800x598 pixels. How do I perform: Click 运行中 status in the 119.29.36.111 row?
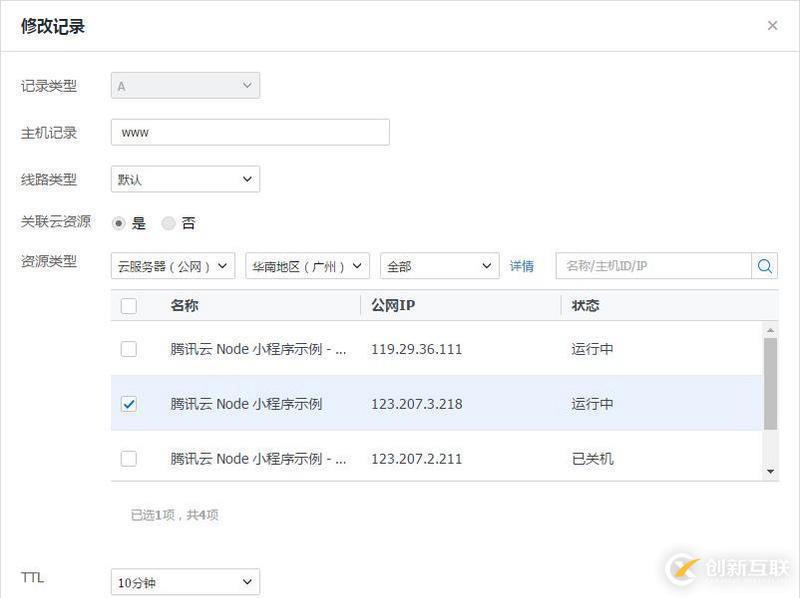coord(592,349)
